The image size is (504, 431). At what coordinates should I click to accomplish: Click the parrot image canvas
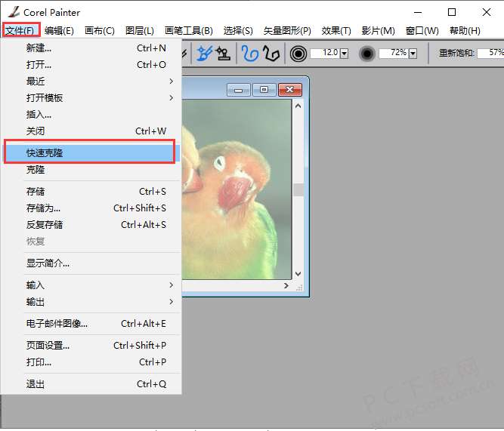pos(237,189)
